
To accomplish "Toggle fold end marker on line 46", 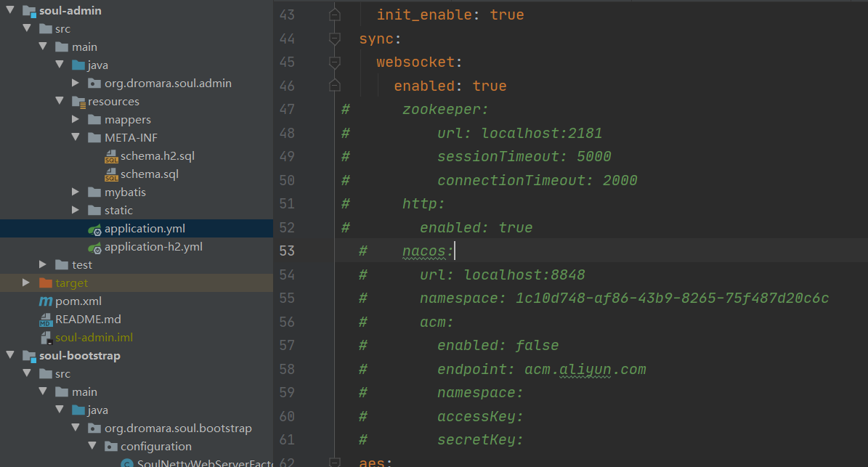I will click(x=334, y=86).
